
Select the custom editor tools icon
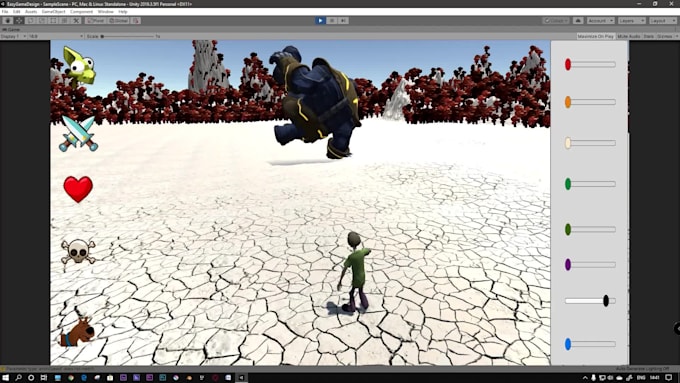pos(76,20)
